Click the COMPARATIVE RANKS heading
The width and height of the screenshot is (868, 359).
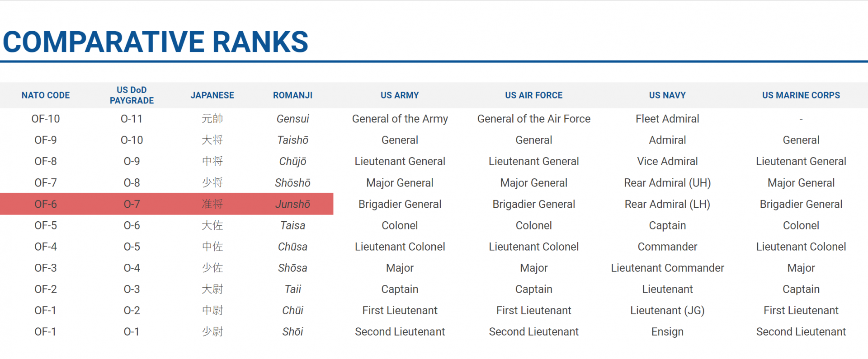pos(156,42)
